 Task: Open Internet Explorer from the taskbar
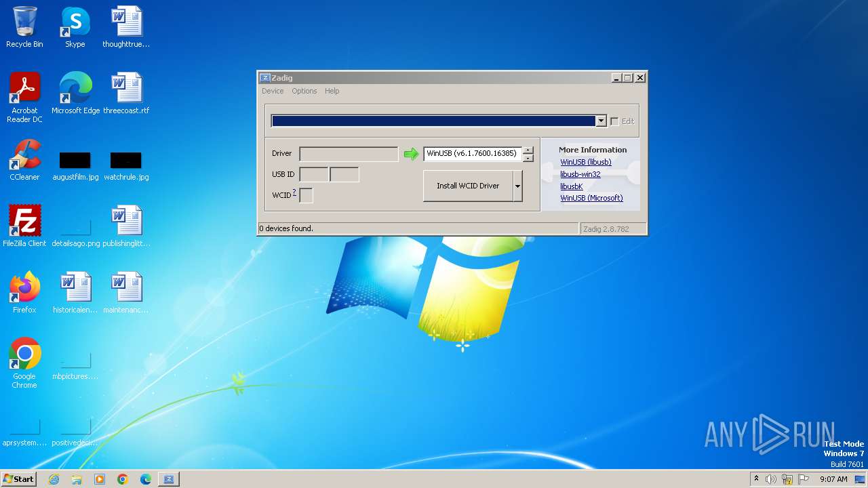point(54,479)
